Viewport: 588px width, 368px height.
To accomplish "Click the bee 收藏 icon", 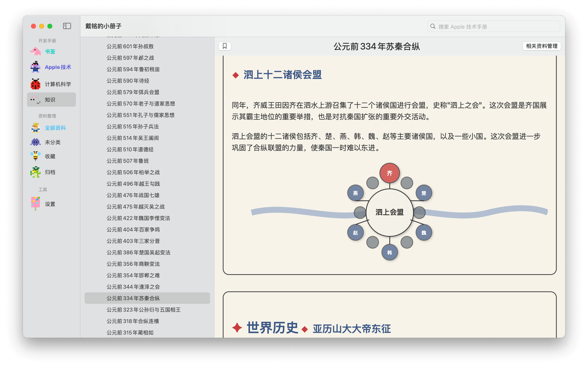I will point(36,156).
